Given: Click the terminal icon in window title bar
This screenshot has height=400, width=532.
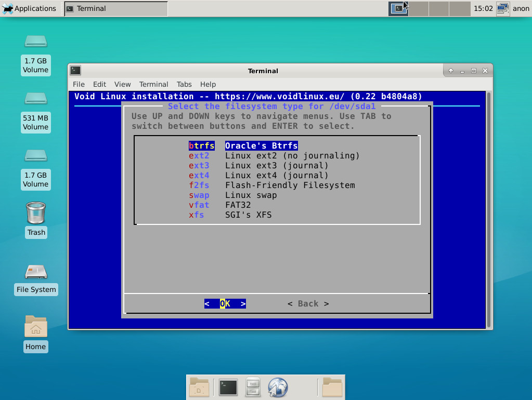Looking at the screenshot, I should tap(75, 71).
